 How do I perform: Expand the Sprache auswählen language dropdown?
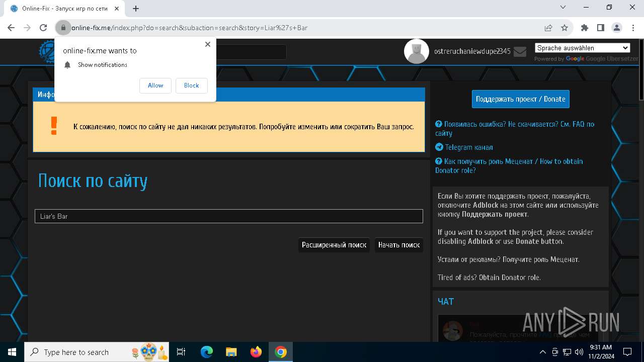pos(583,48)
